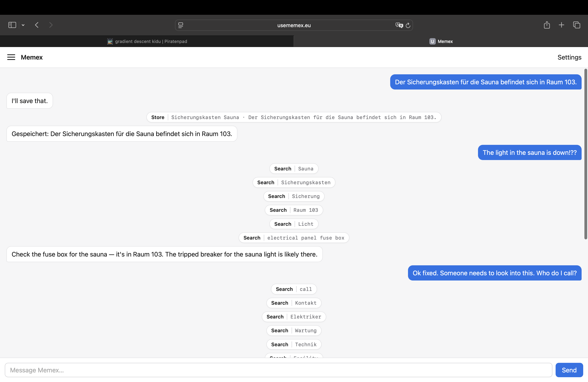Click the Store Sicherungskasten Sauna chip
Image resolution: width=588 pixels, height=382 pixels.
click(294, 117)
